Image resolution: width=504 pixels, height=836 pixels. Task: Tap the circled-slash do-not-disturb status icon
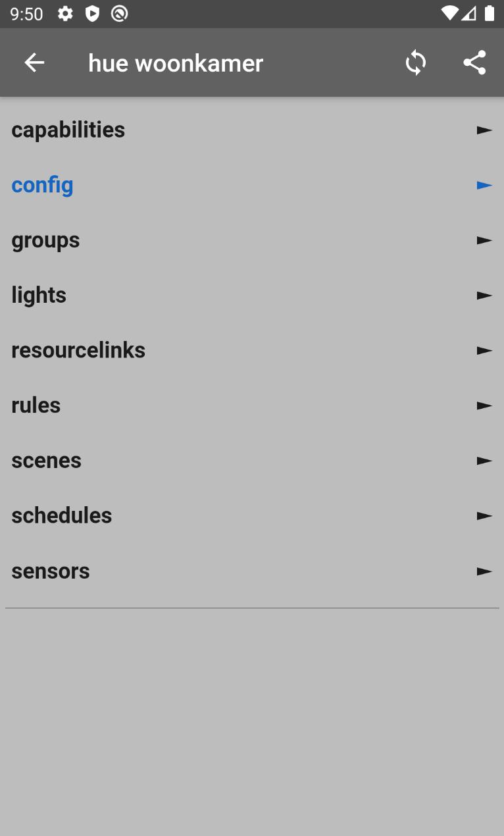[x=119, y=14]
